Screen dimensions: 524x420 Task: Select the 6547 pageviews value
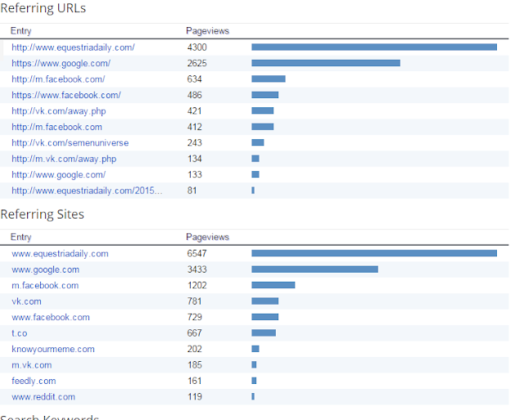pyautogui.click(x=197, y=254)
